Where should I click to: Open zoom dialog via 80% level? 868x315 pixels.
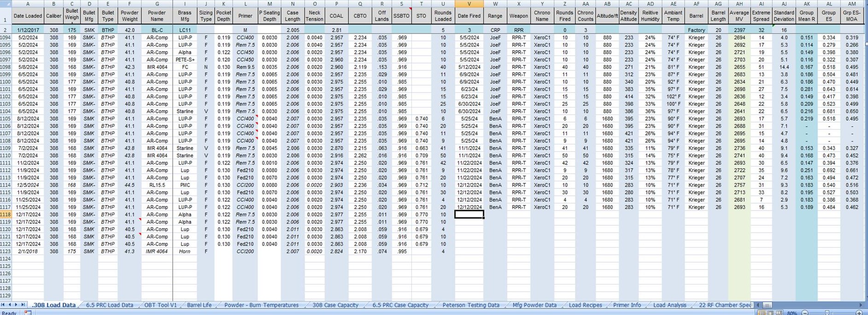[792, 313]
